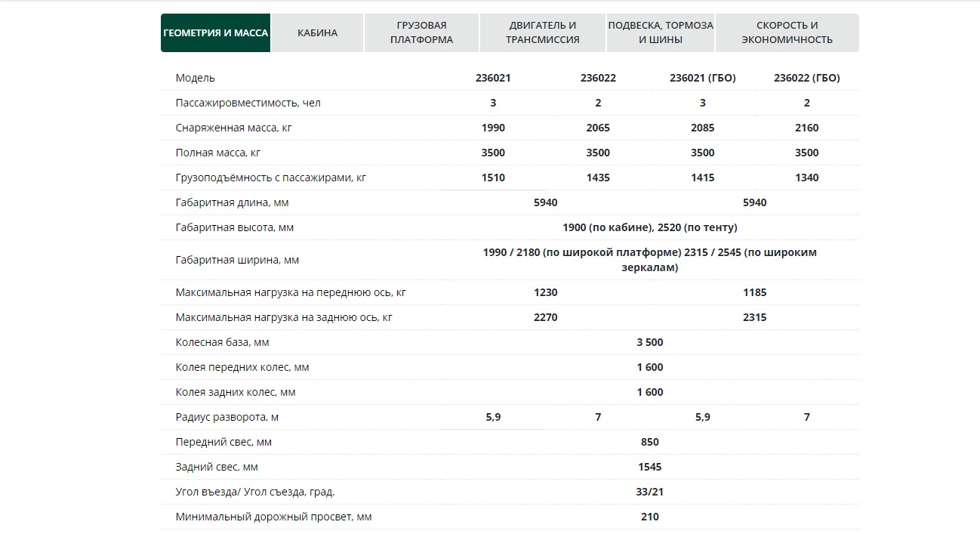Select the Снаряженная масса row label
Viewport: 980px width, 534px height.
233,128
